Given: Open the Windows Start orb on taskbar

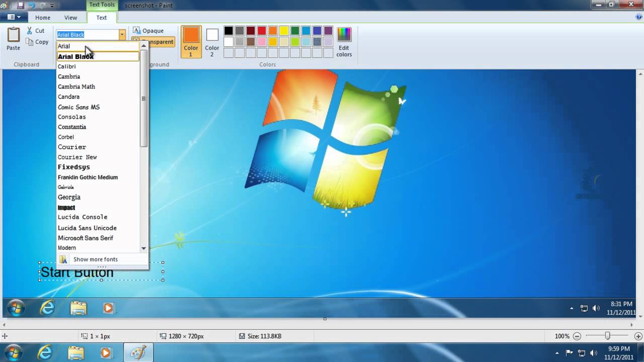Looking at the screenshot, I should coord(13,352).
